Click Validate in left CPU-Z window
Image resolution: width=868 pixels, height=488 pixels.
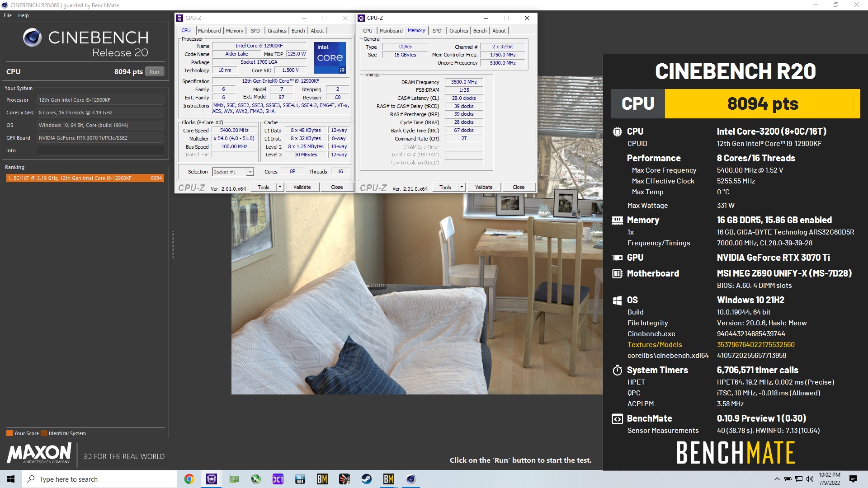pos(302,187)
